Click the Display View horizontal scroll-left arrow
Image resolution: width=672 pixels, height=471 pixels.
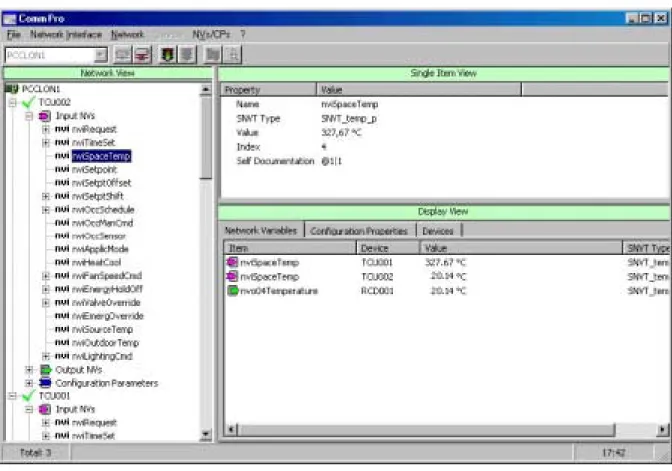pos(231,429)
